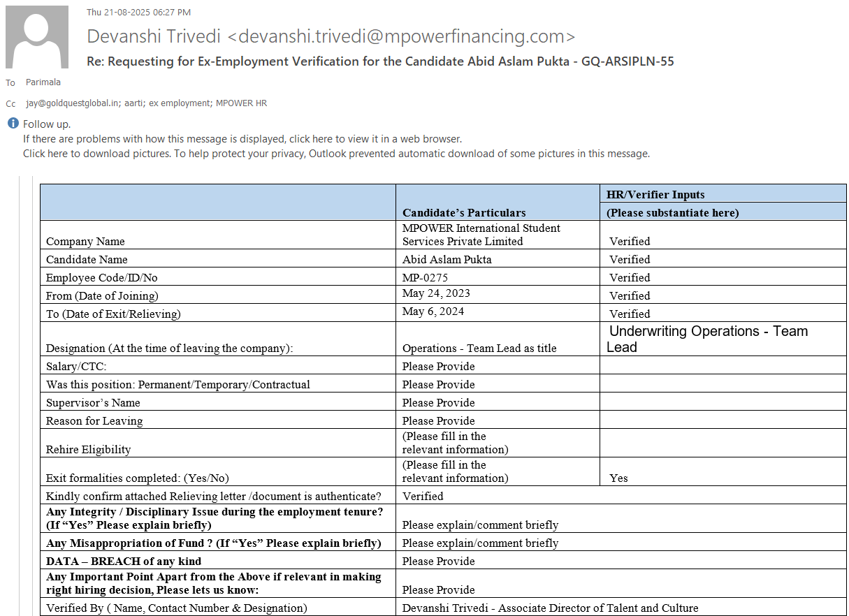Select recipient Parimala in To field
Viewport: 849px width, 616px height.
(x=43, y=82)
